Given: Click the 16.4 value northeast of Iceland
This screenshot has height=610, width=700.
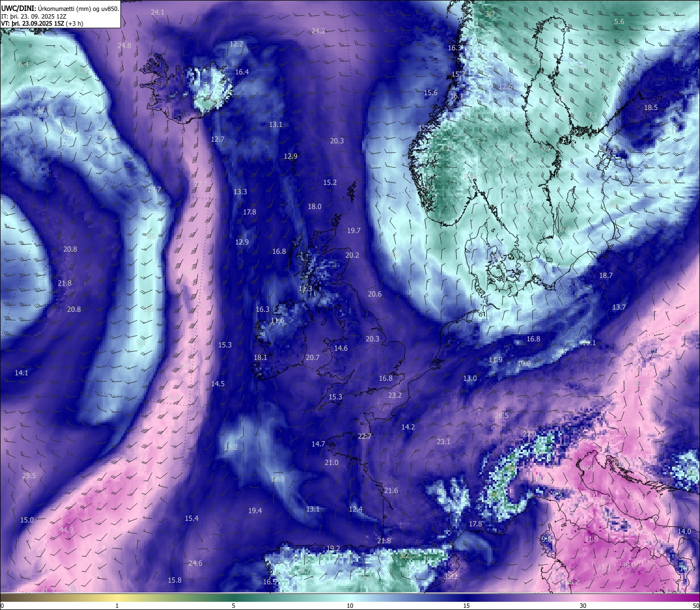Looking at the screenshot, I should click(x=242, y=72).
